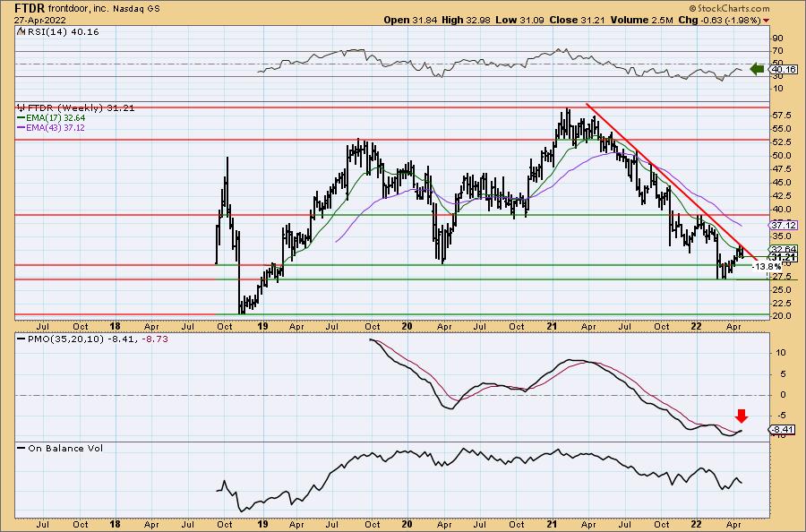The width and height of the screenshot is (806, 532).
Task: Click the 'PMO(35,20,10) -8.41, -8.73' panel label
Action: point(99,339)
